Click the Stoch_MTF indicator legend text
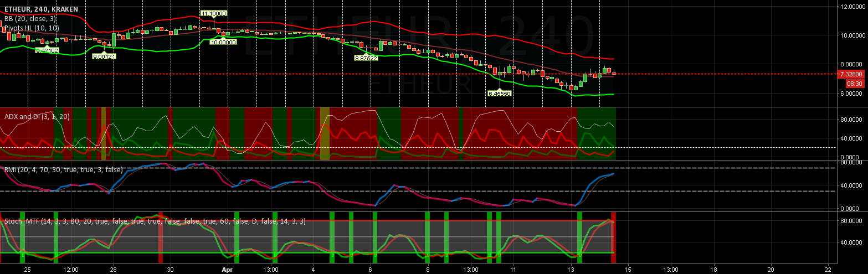 click(155, 221)
